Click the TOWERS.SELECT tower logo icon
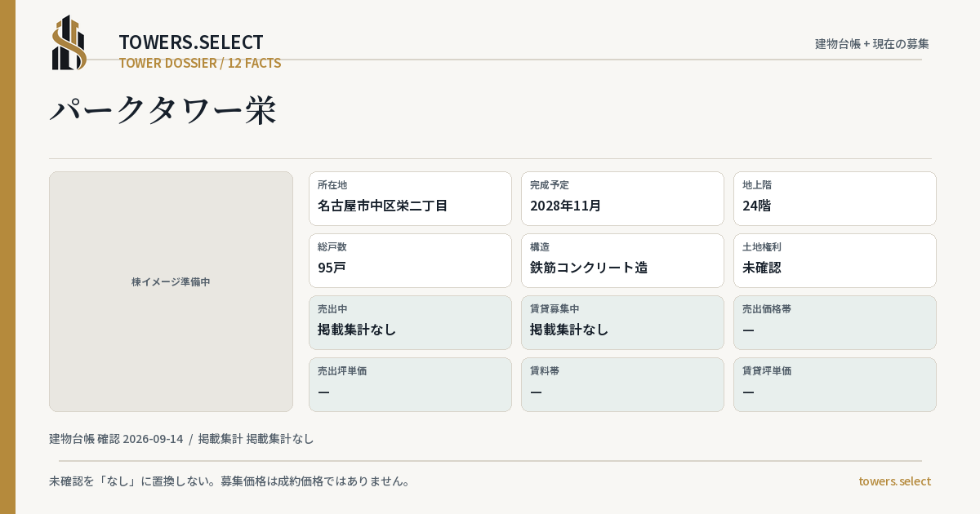 69,42
